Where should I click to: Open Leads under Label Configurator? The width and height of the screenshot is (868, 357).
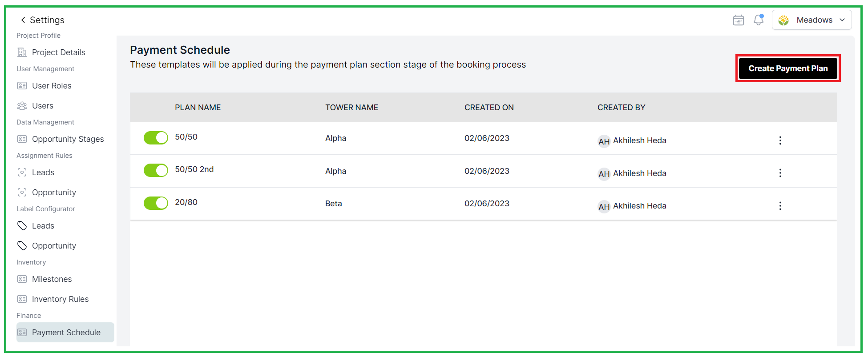click(x=43, y=226)
